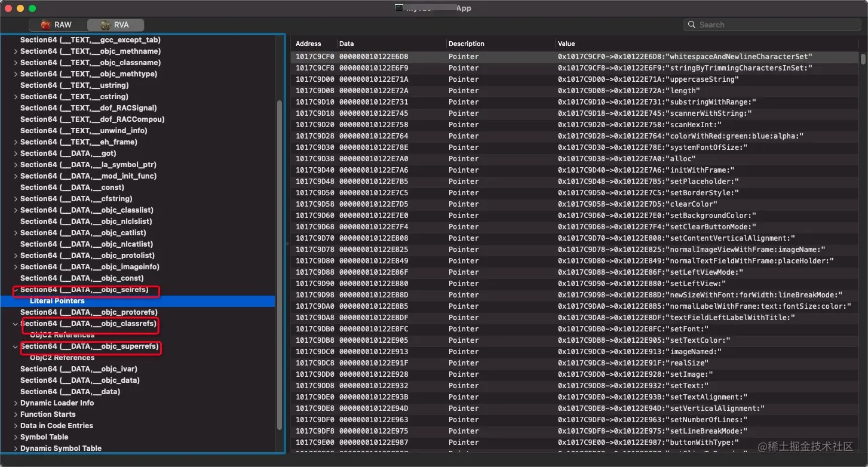Click the "normalImageViewWithFrame:imageName:" value

point(692,250)
